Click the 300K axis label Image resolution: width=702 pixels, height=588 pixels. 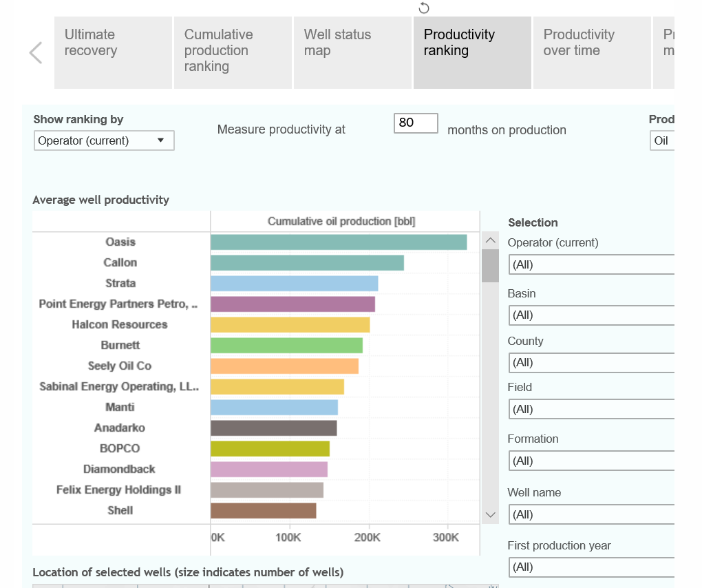[446, 538]
